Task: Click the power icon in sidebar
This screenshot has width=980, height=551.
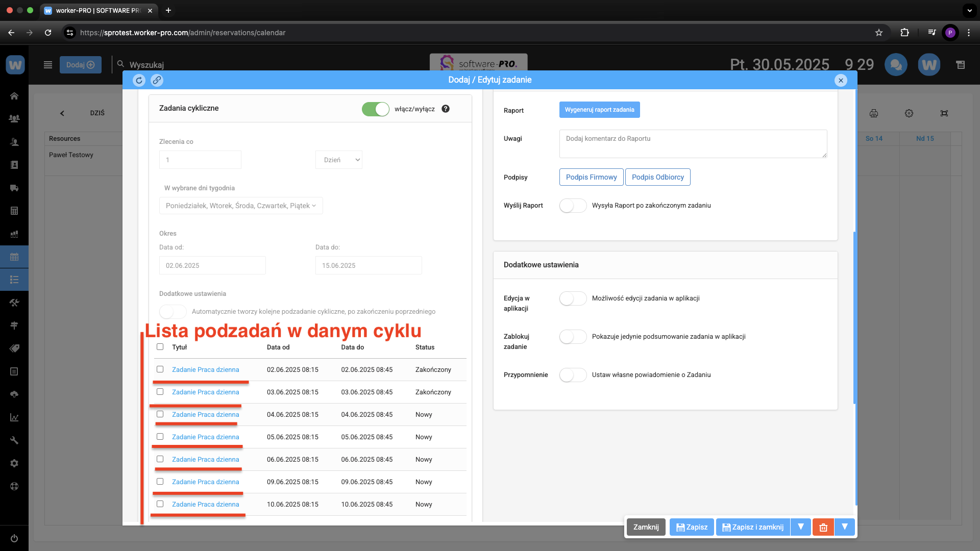Action: (14, 538)
